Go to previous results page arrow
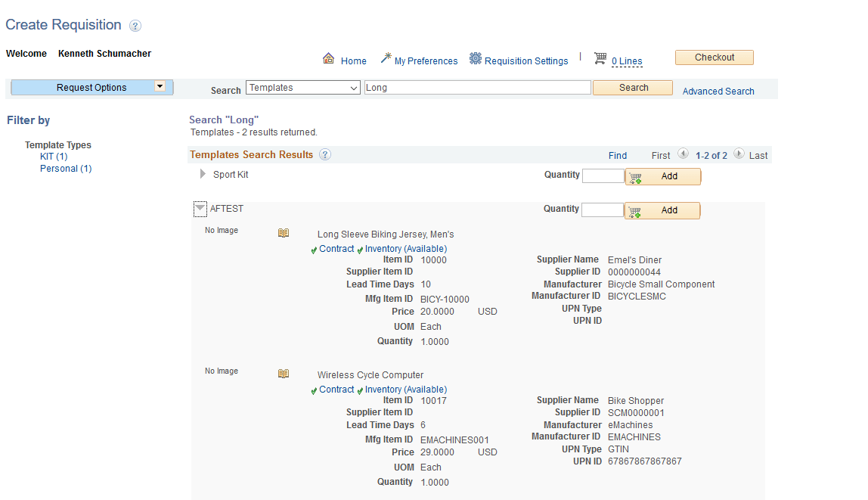The width and height of the screenshot is (868, 500). (x=683, y=154)
